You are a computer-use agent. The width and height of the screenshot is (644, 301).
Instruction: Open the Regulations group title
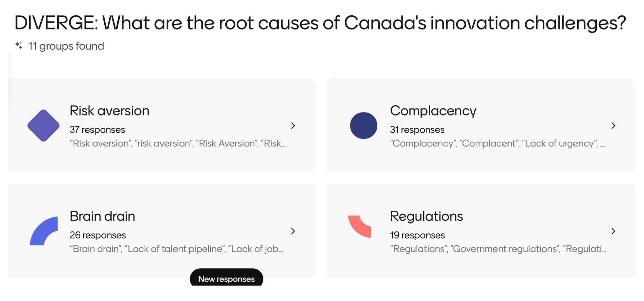click(426, 216)
